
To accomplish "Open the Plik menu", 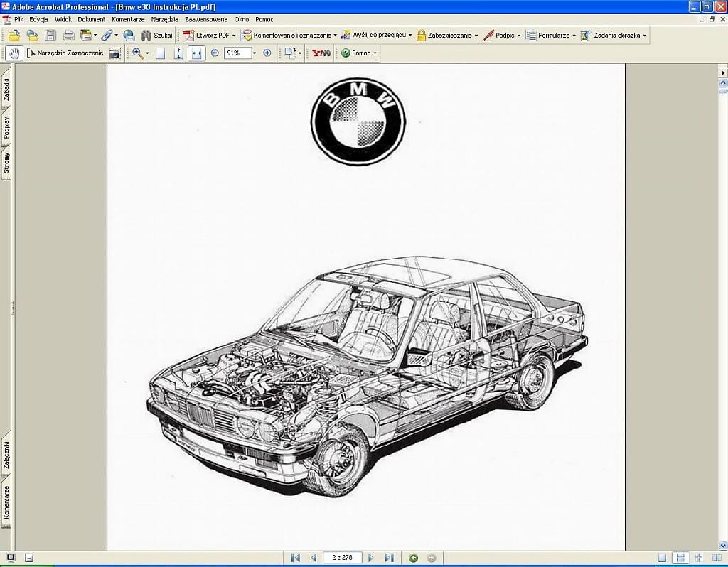I will tap(18, 19).
